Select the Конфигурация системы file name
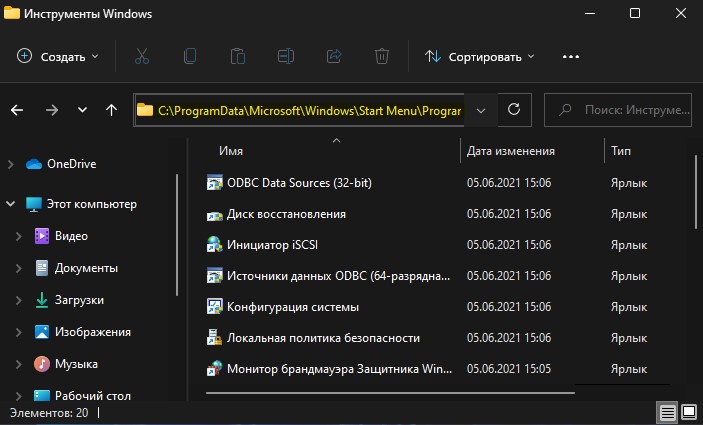The height and width of the screenshot is (425, 703). click(293, 307)
